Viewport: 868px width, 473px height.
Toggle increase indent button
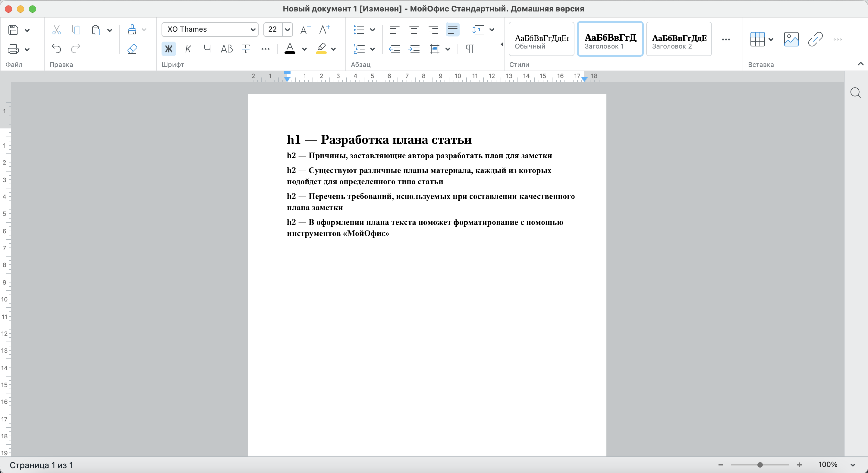pyautogui.click(x=413, y=49)
